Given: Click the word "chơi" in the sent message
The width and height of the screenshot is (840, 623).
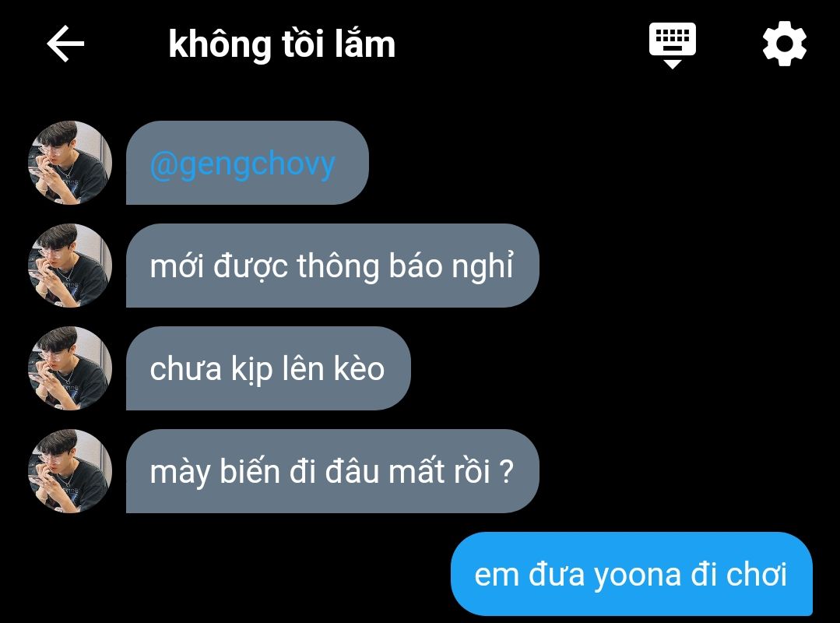Looking at the screenshot, I should (x=757, y=574).
